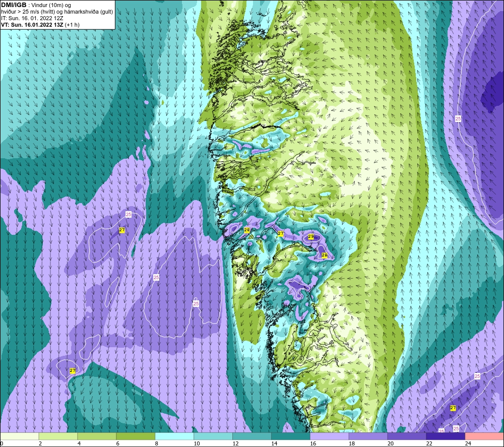Click the white 25 contour label in the northeast
The width and height of the screenshot is (504, 447).
coord(458,118)
